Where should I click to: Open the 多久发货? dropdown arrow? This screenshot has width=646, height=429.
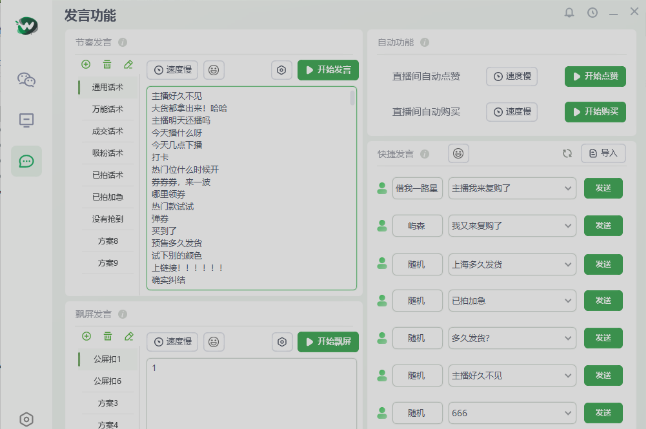[567, 338]
